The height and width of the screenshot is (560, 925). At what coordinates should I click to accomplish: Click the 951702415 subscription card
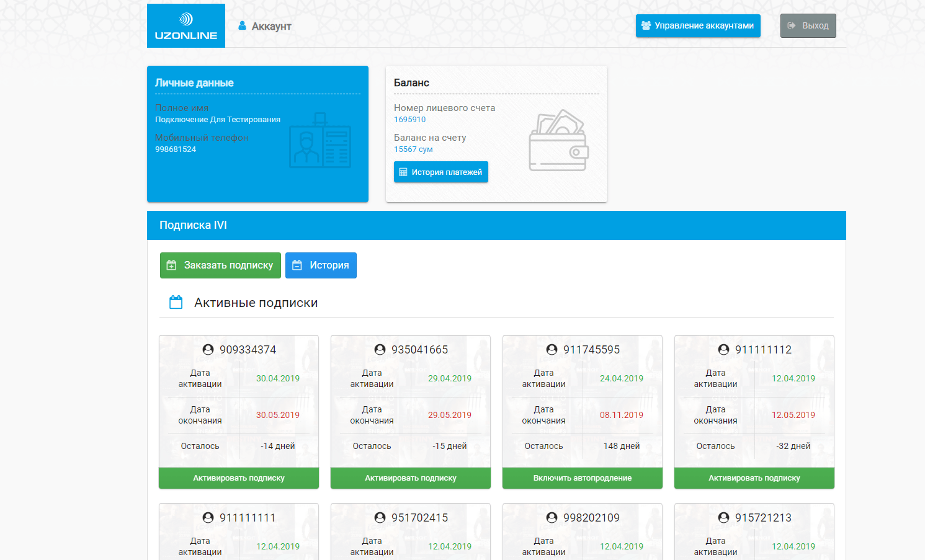(x=411, y=531)
